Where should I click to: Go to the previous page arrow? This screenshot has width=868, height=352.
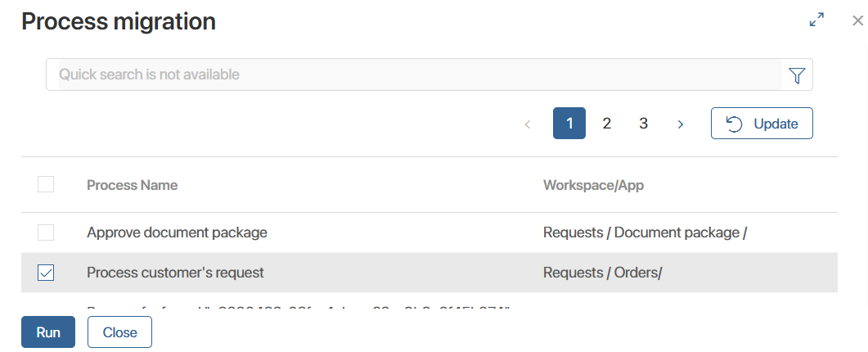tap(528, 124)
